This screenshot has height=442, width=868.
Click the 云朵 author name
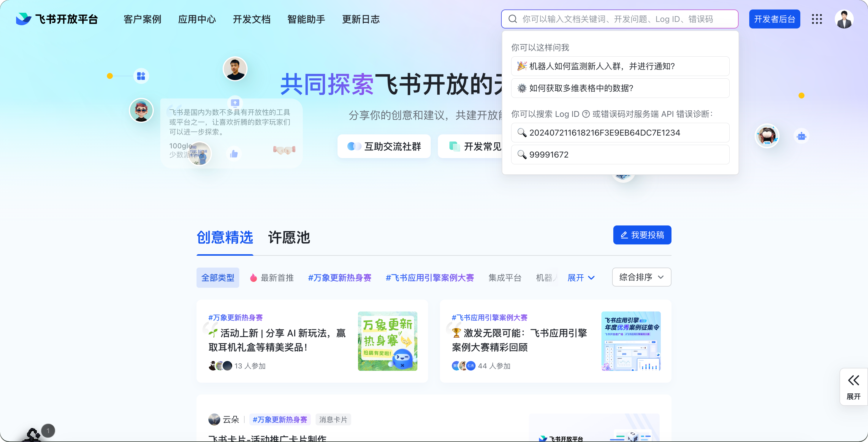[231, 419]
